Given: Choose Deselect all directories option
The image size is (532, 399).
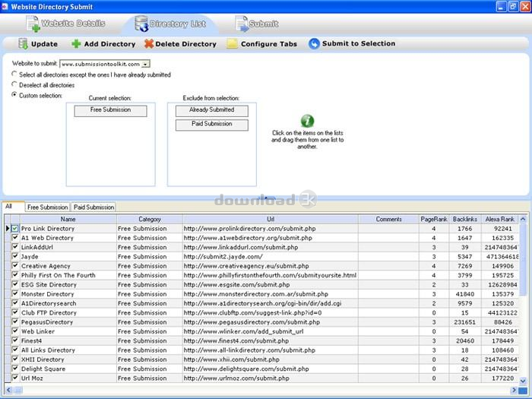Looking at the screenshot, I should coord(14,84).
